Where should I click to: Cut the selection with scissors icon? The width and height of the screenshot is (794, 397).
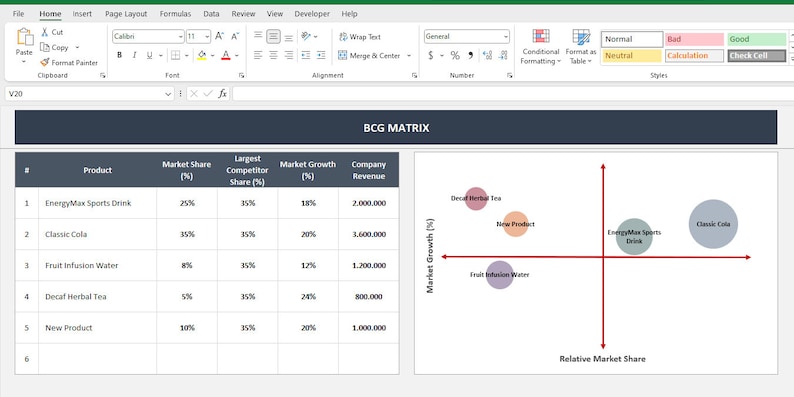[x=45, y=32]
